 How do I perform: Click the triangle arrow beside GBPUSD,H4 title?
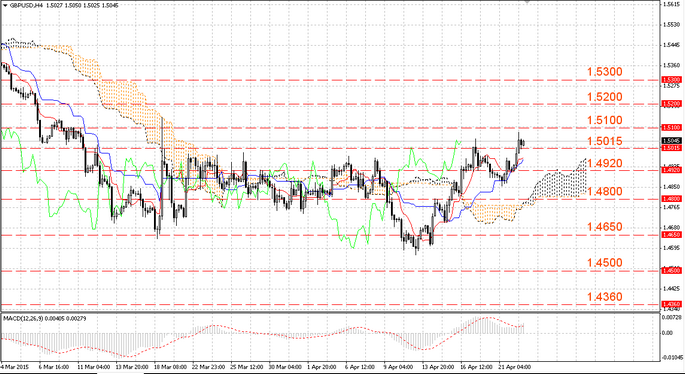tap(4, 6)
